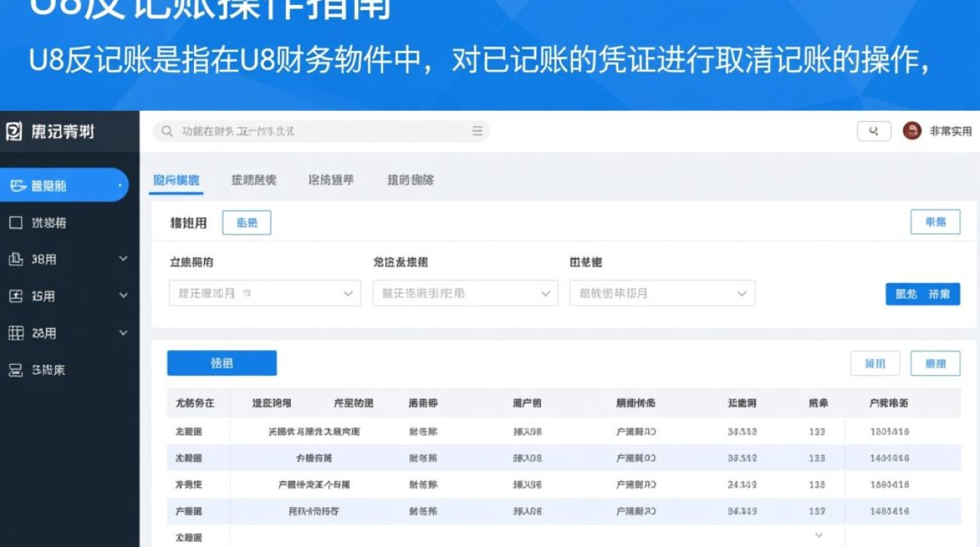Open the first filter dropdown in the form
The width and height of the screenshot is (980, 547).
(265, 293)
